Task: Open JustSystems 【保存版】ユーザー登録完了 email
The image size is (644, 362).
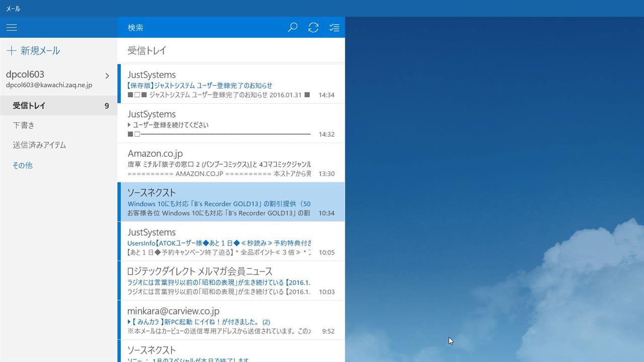Action: click(231, 84)
